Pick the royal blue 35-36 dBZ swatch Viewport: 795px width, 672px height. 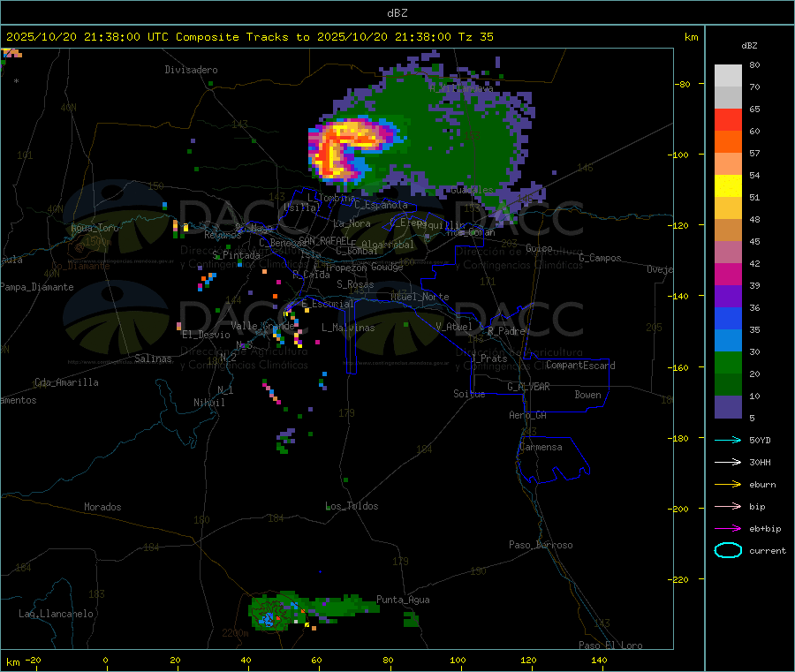[728, 318]
